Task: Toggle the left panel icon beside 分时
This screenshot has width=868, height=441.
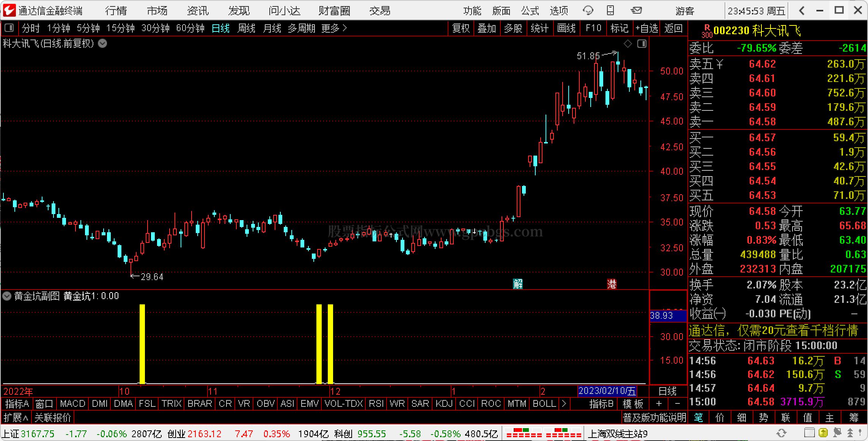Action: (x=9, y=28)
